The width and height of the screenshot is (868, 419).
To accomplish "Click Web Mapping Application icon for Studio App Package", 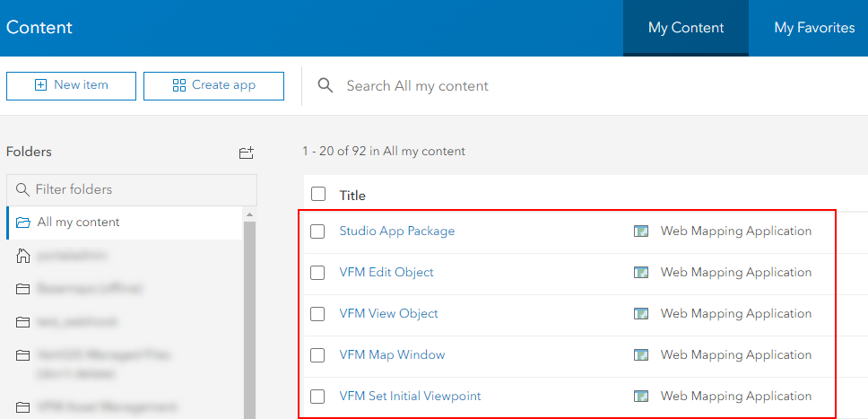I will pos(640,231).
